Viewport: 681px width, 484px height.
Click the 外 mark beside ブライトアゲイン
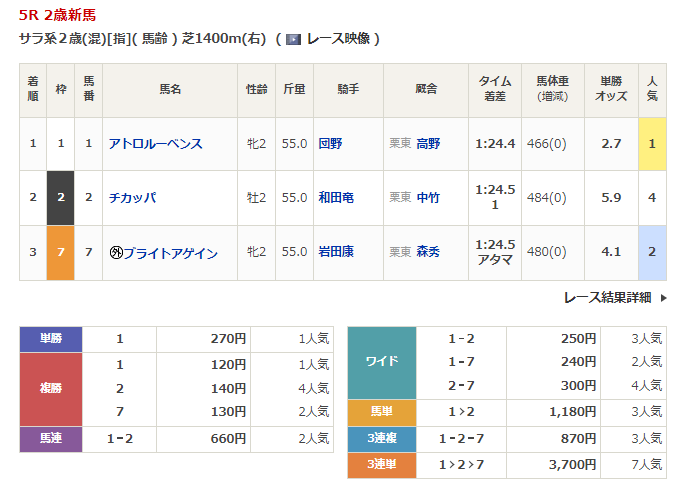click(116, 253)
